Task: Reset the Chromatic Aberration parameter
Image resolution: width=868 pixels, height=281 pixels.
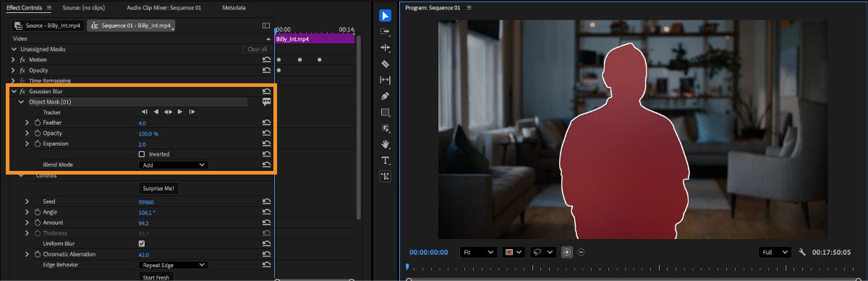Action: pos(266,254)
